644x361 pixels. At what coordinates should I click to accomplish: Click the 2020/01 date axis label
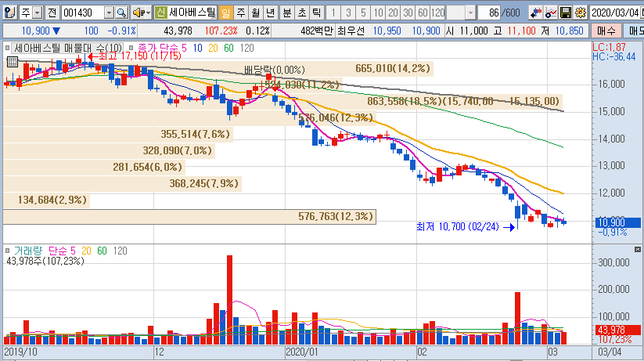click(x=302, y=352)
